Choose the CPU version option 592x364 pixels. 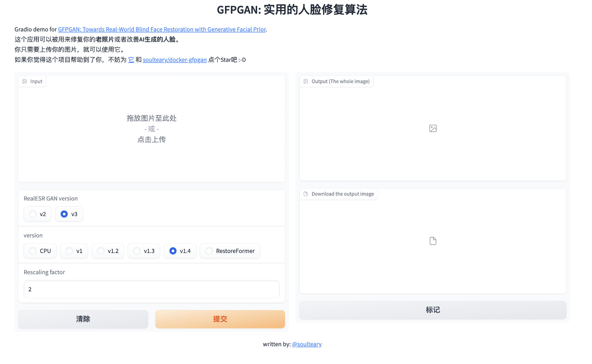click(40, 251)
